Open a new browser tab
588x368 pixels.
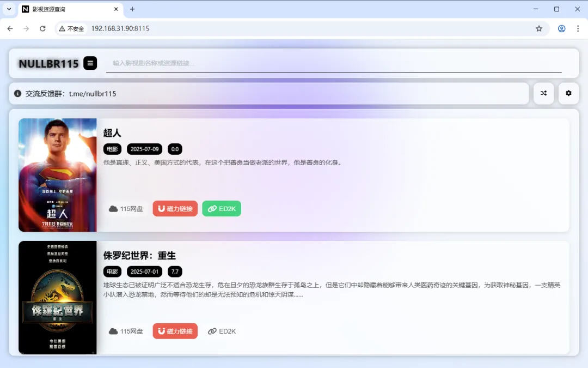click(132, 9)
